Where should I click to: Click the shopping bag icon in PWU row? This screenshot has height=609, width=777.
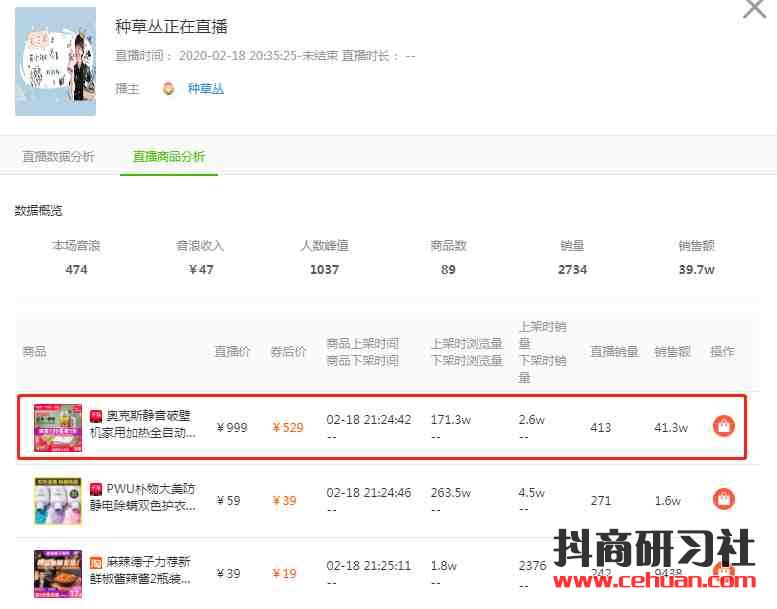coord(723,499)
